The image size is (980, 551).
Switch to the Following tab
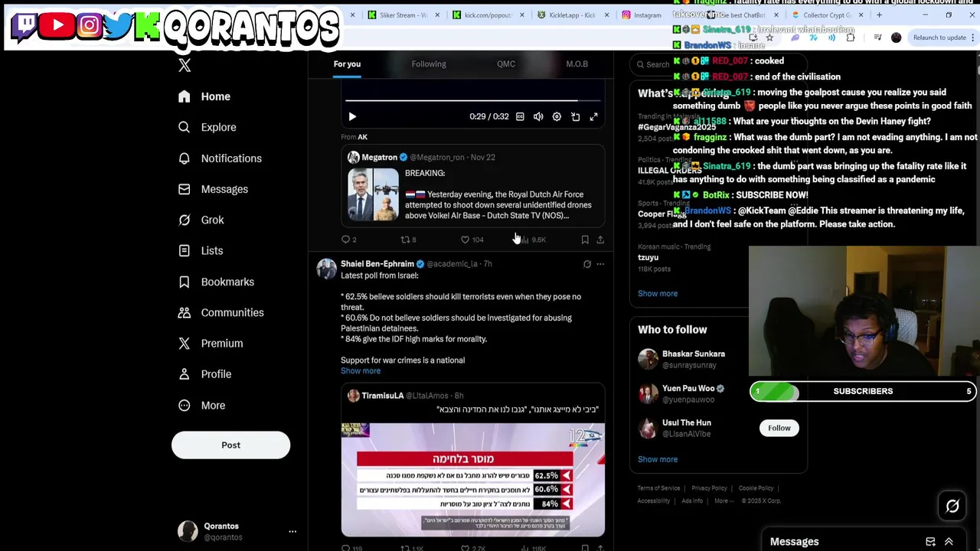click(429, 64)
